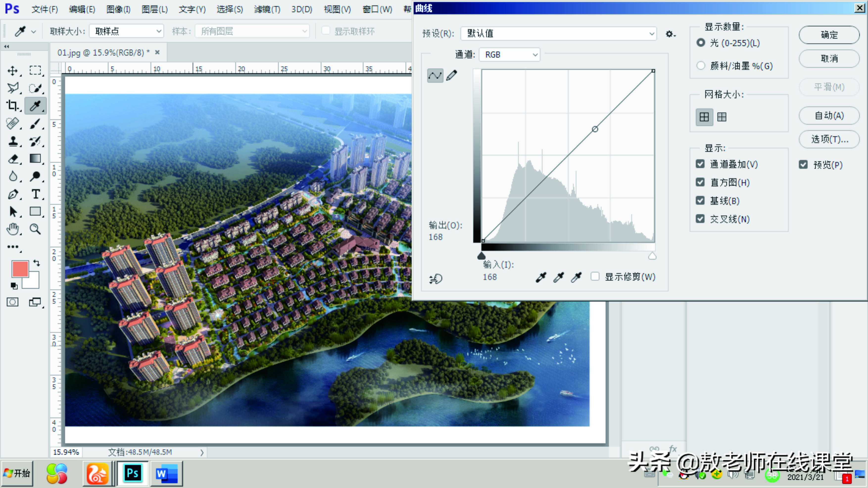The width and height of the screenshot is (868, 488).
Task: Click the red foreground color swatch
Action: [x=20, y=268]
